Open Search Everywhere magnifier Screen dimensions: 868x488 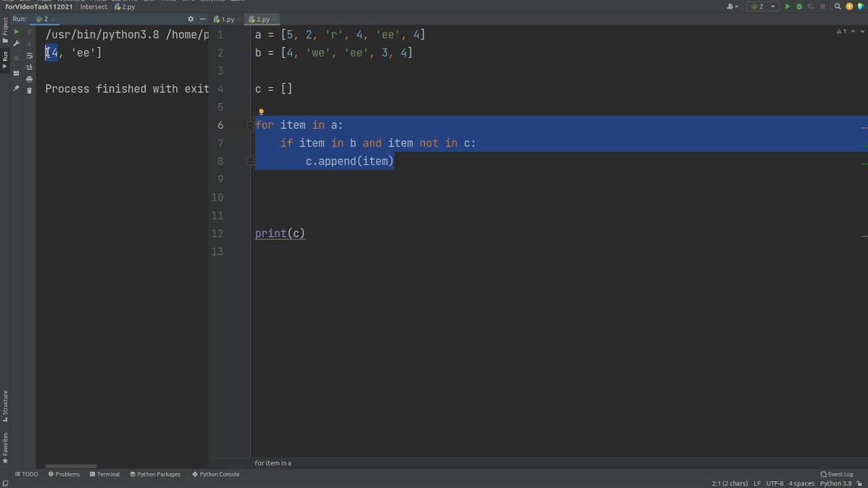[837, 6]
